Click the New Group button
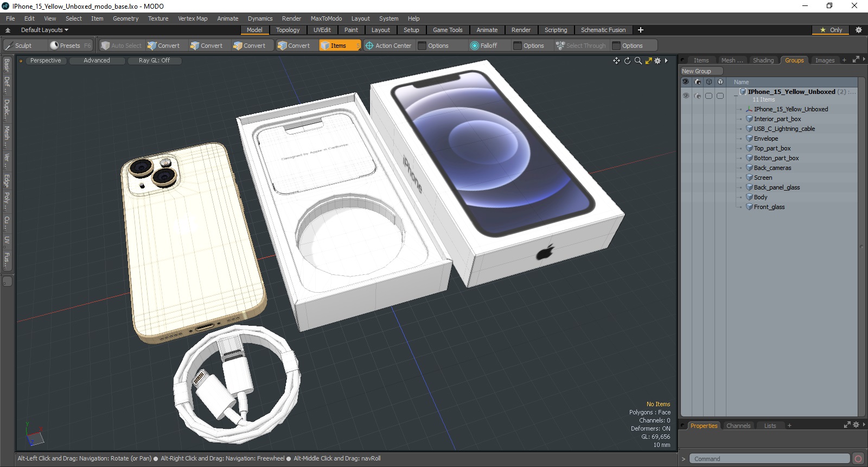The image size is (868, 467). click(x=701, y=71)
